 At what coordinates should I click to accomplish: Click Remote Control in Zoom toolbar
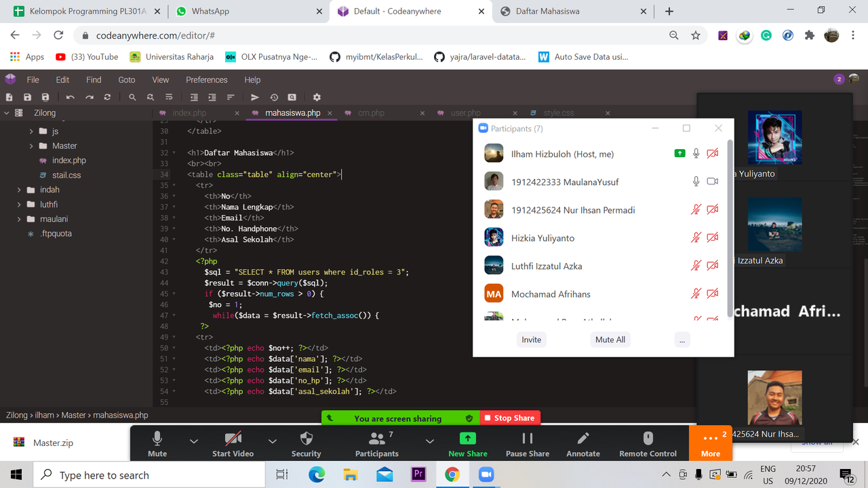(x=648, y=445)
